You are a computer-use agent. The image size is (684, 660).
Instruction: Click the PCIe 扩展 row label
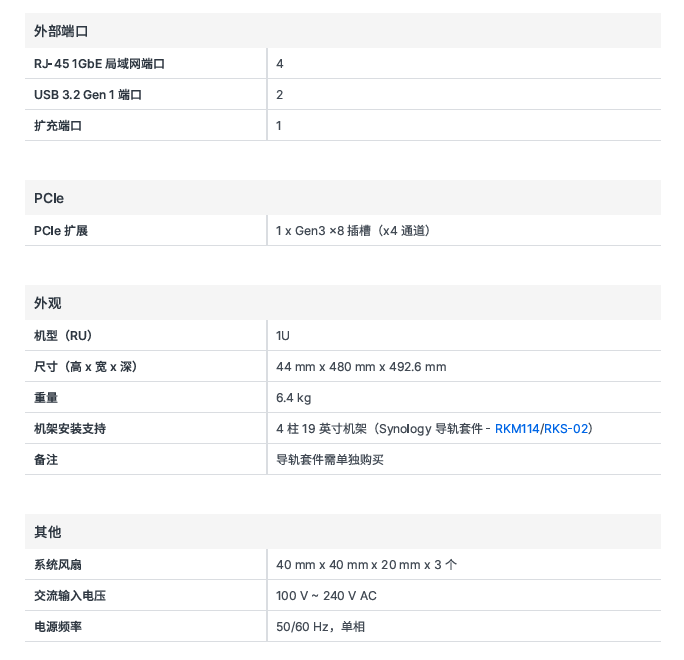click(61, 230)
